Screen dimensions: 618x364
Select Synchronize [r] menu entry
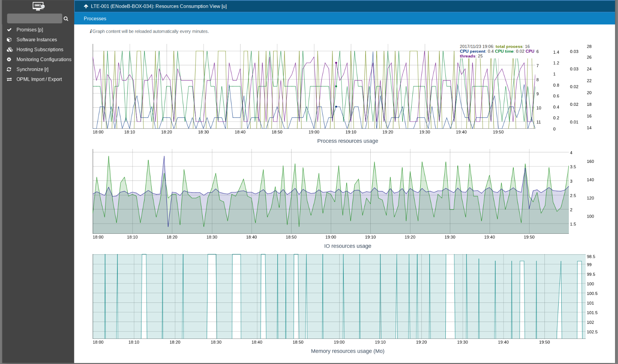[32, 69]
